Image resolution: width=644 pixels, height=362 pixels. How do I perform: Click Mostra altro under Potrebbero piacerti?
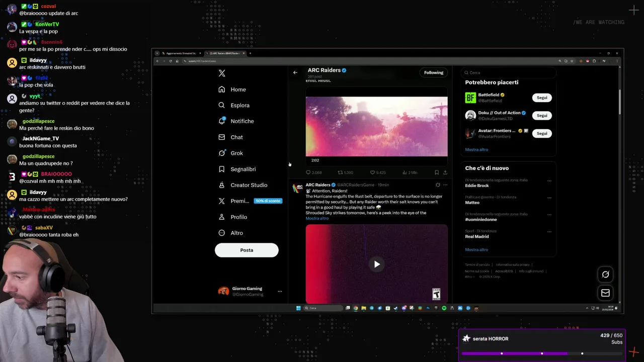click(476, 150)
